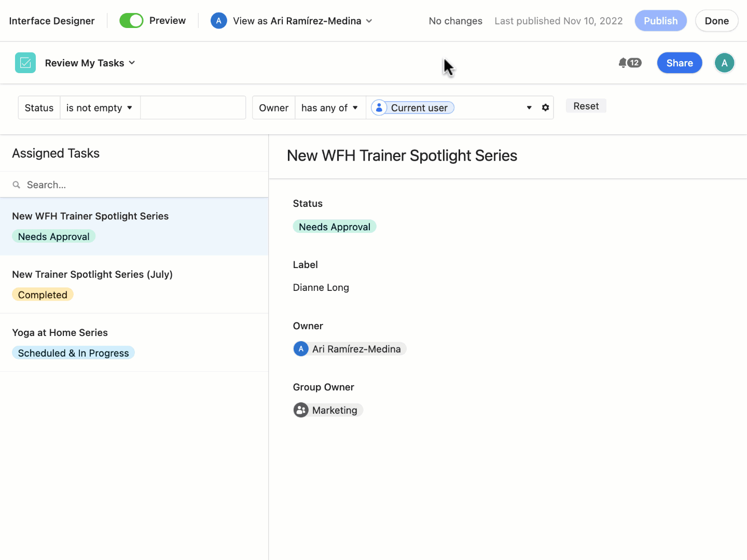Click the teal checklist icon beside Review My Tasks
The image size is (747, 560).
tap(25, 63)
